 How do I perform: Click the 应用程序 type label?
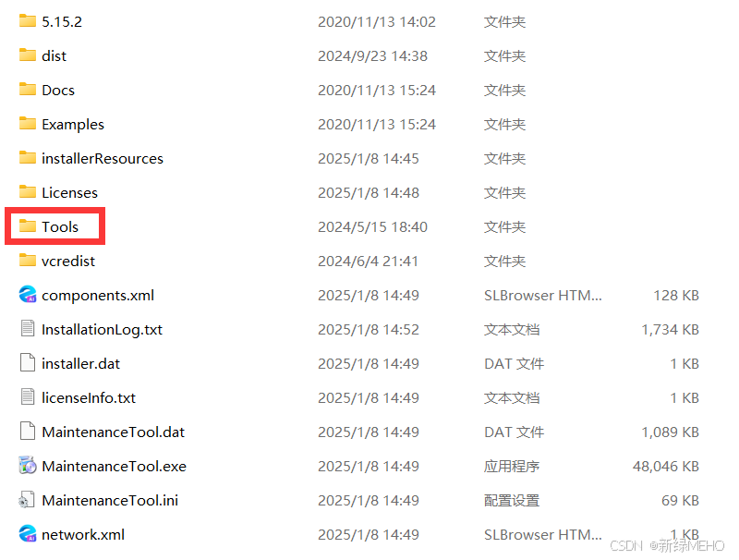(x=512, y=466)
